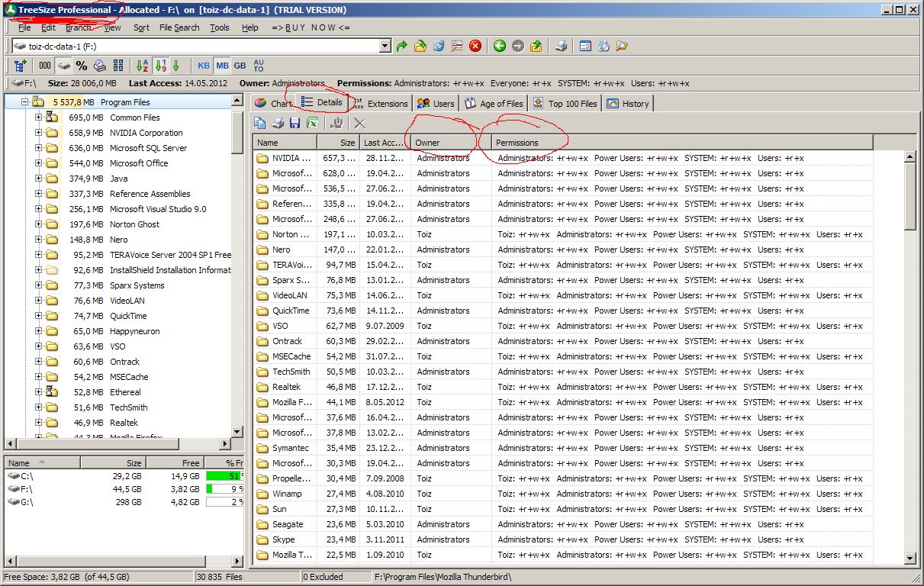
Task: Switch to the Users tab
Action: coord(436,104)
